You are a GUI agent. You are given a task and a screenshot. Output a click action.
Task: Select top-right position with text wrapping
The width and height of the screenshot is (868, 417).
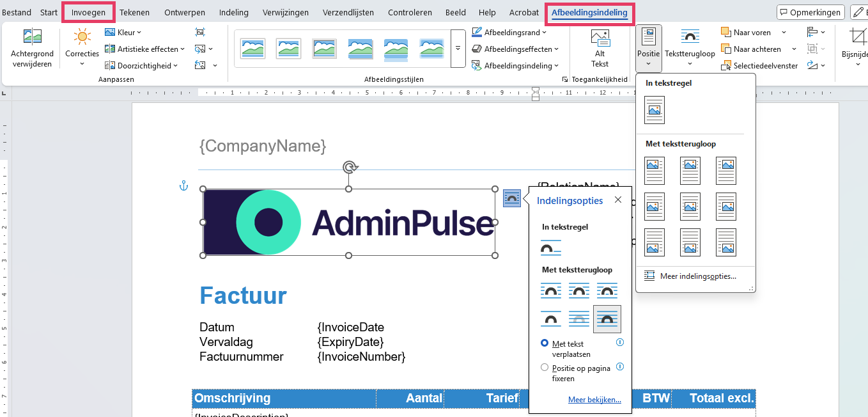coord(726,171)
